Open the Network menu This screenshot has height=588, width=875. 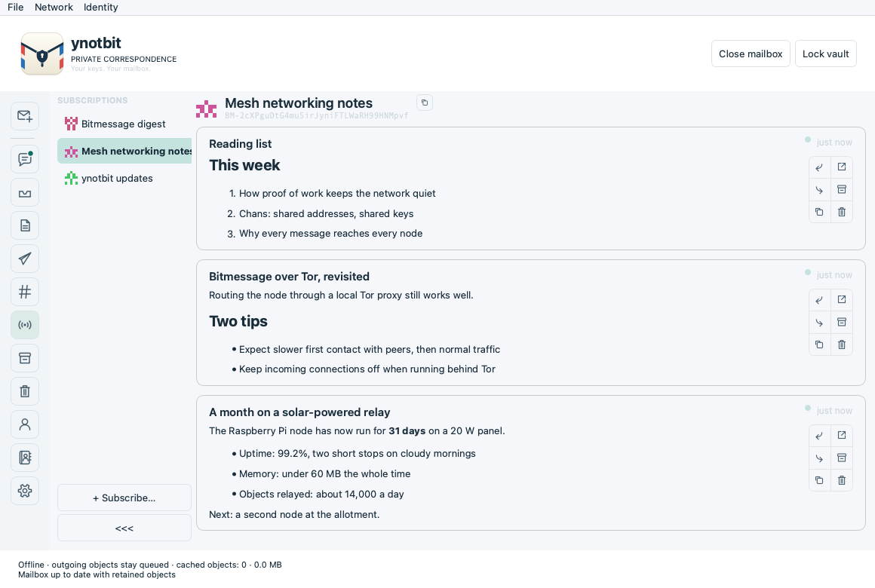pyautogui.click(x=54, y=8)
